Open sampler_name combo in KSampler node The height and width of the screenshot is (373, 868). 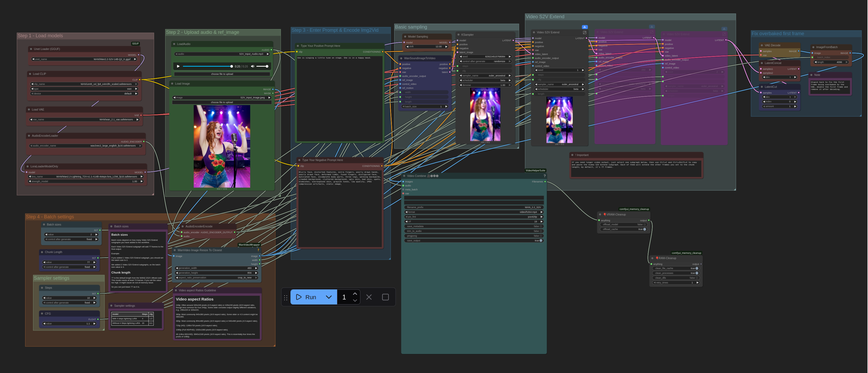[x=485, y=75]
